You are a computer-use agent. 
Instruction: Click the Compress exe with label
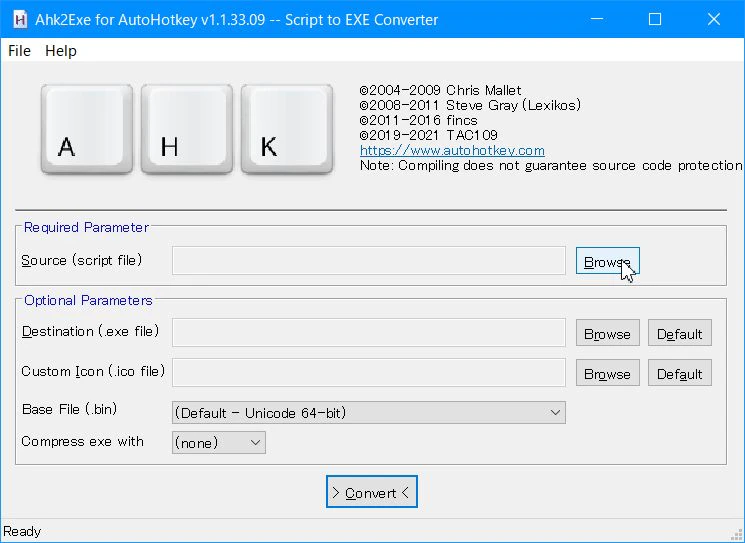(82, 441)
